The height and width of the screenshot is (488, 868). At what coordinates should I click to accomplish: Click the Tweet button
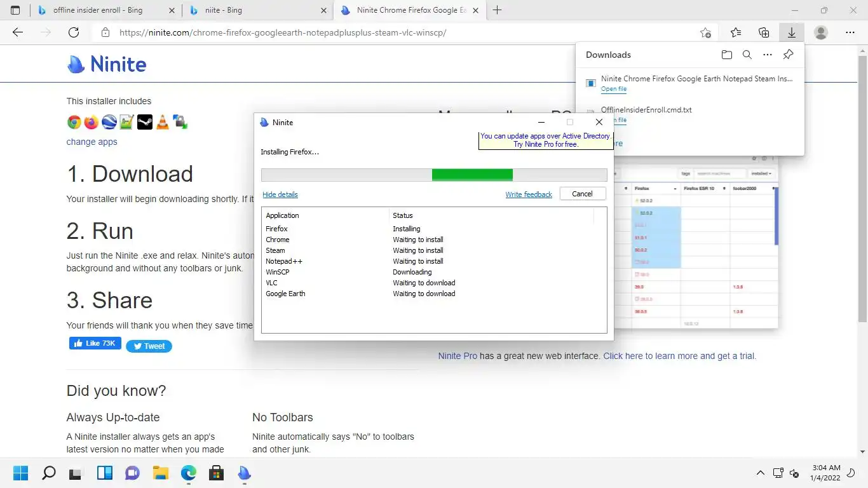point(149,346)
